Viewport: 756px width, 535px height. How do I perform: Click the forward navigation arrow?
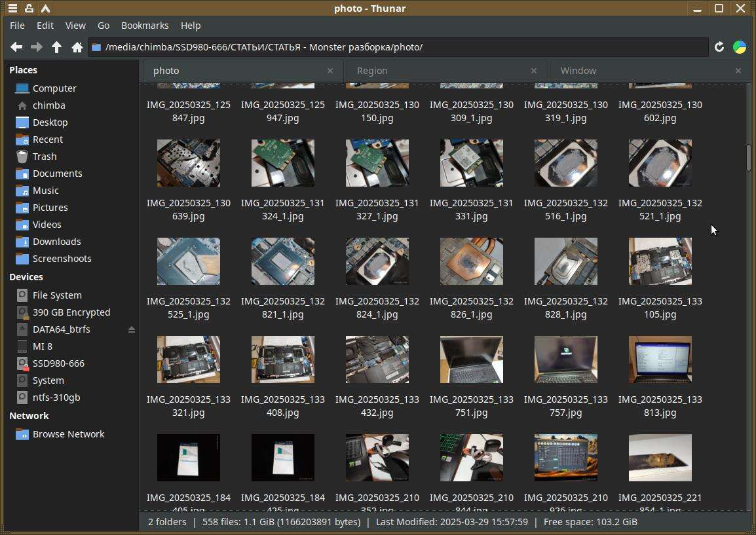tap(37, 47)
